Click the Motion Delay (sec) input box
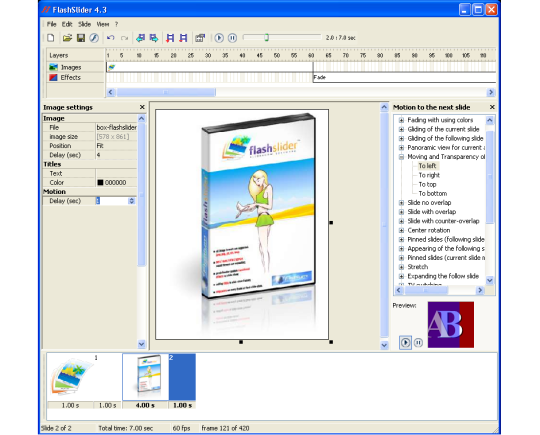Image resolution: width=540 pixels, height=435 pixels. [x=112, y=201]
